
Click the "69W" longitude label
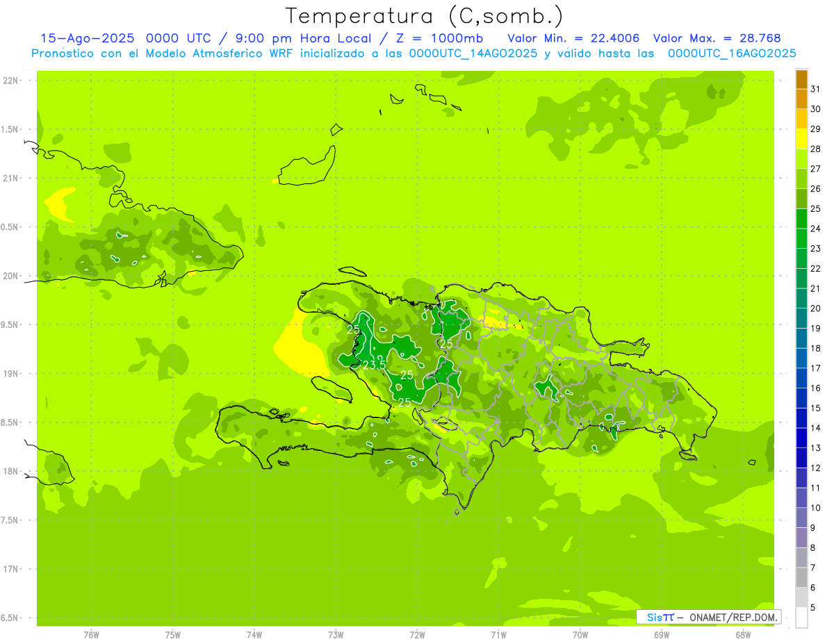point(662,634)
